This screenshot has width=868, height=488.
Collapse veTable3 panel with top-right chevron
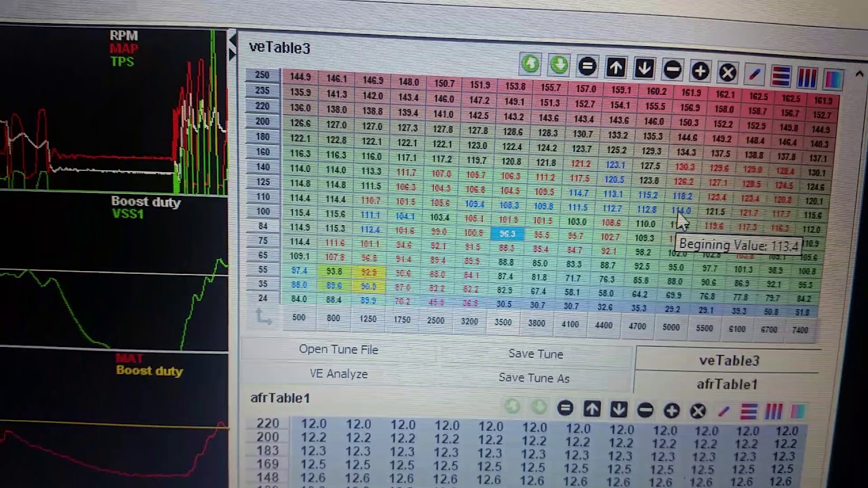pyautogui.click(x=859, y=73)
